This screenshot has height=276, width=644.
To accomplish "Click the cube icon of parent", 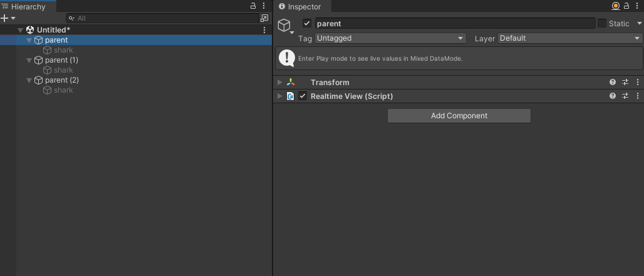I will 39,40.
